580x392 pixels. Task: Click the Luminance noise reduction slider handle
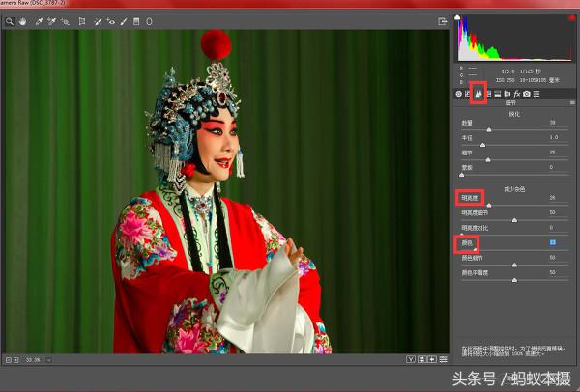pyautogui.click(x=489, y=205)
